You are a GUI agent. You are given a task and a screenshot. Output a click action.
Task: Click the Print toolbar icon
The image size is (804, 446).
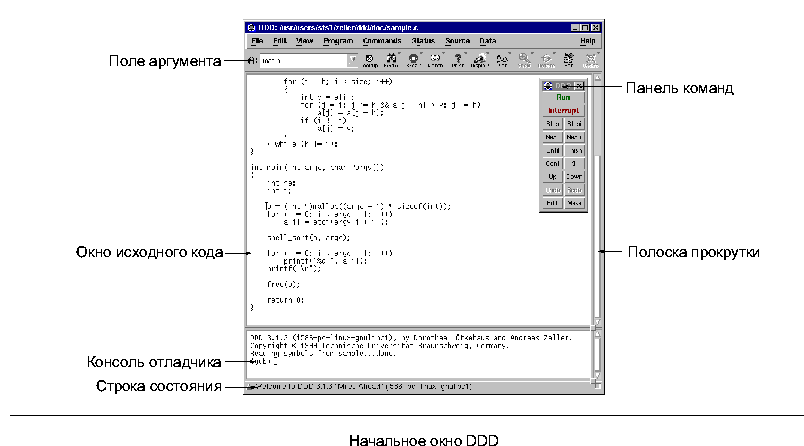459,60
